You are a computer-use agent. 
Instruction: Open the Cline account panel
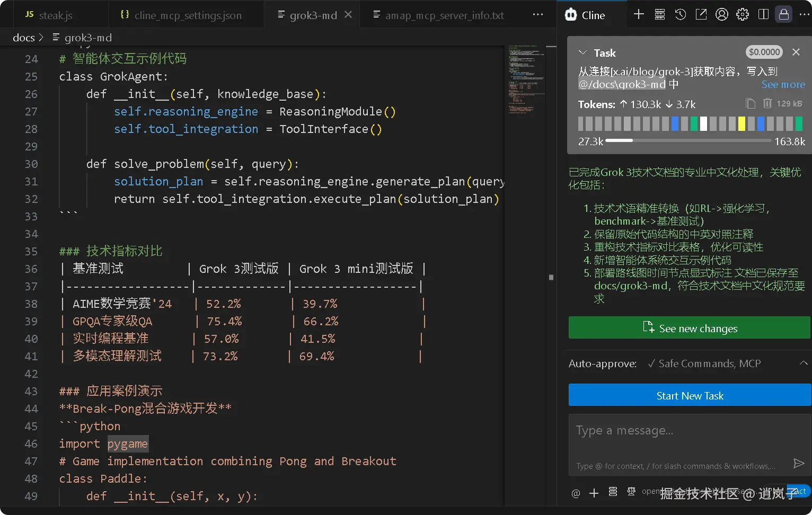click(722, 15)
